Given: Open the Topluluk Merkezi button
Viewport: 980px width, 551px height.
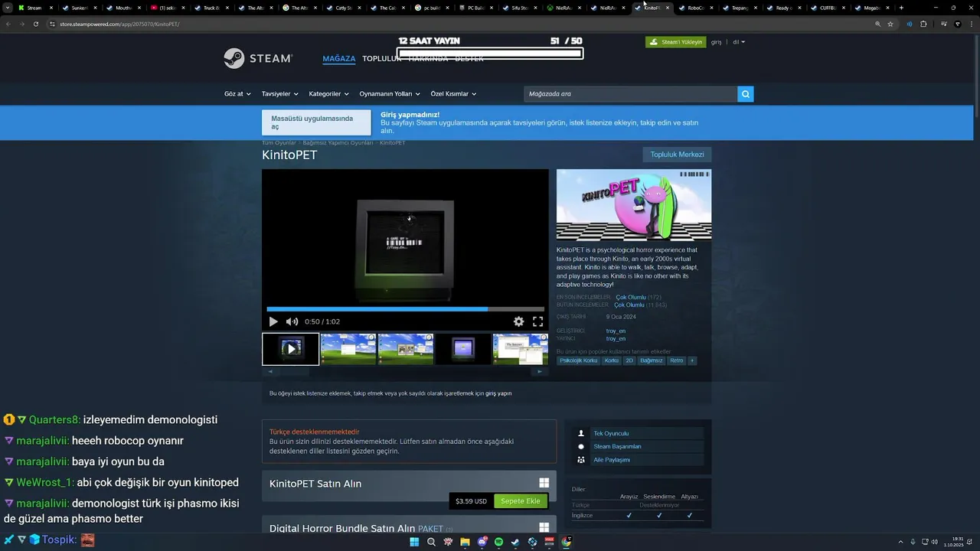Looking at the screenshot, I should coord(677,155).
